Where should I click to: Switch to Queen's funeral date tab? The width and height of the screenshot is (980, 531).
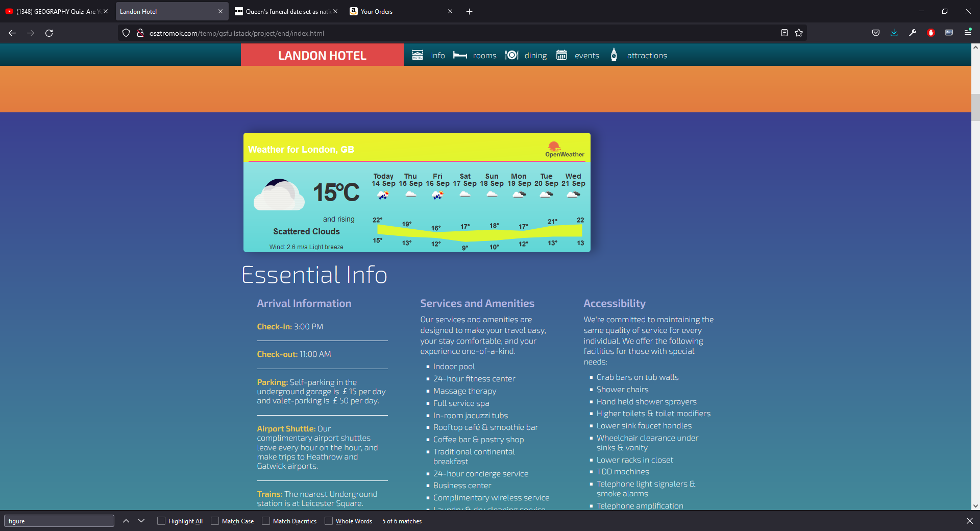[286, 11]
